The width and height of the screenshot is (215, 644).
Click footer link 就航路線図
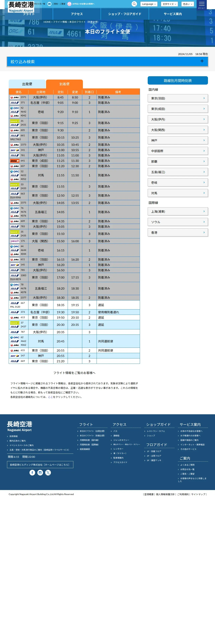(x=85, y=449)
